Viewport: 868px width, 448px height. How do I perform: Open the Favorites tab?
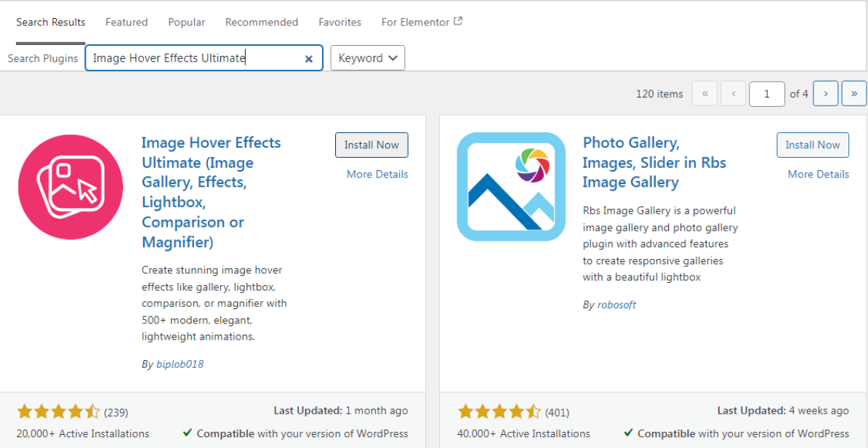339,22
